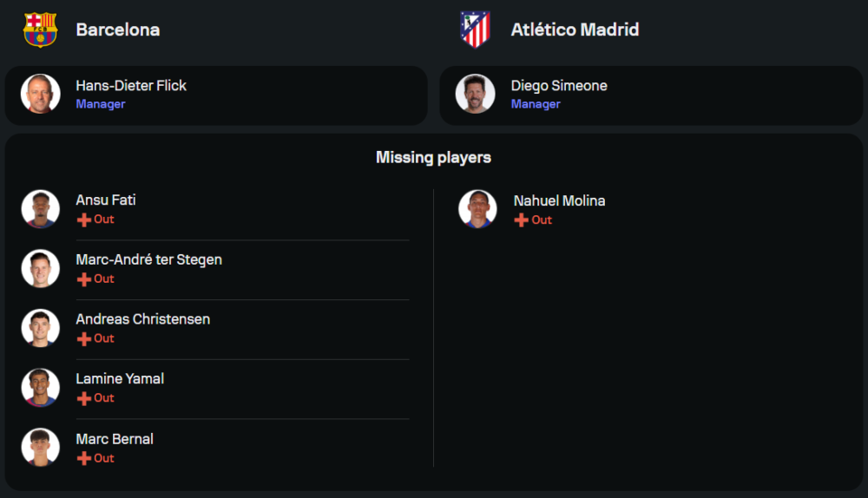Screen dimensions: 868x498
Task: Click Marc Bernal's player avatar
Action: (x=41, y=448)
